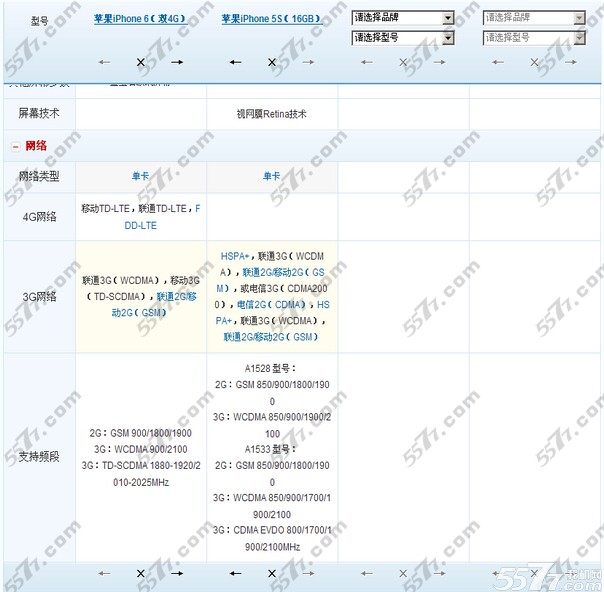Image resolution: width=604 pixels, height=592 pixels.
Task: Click 屏幕技术 row label
Action: (x=39, y=113)
